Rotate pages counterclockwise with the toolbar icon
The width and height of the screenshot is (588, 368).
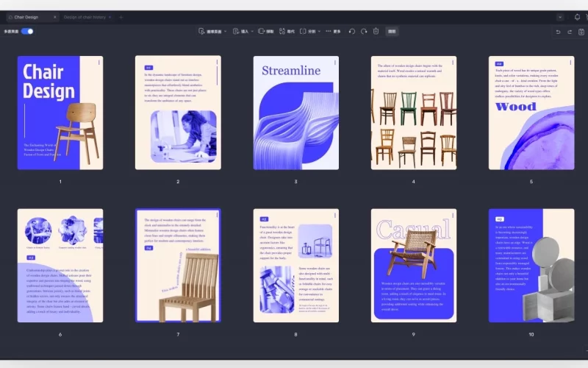pos(352,32)
